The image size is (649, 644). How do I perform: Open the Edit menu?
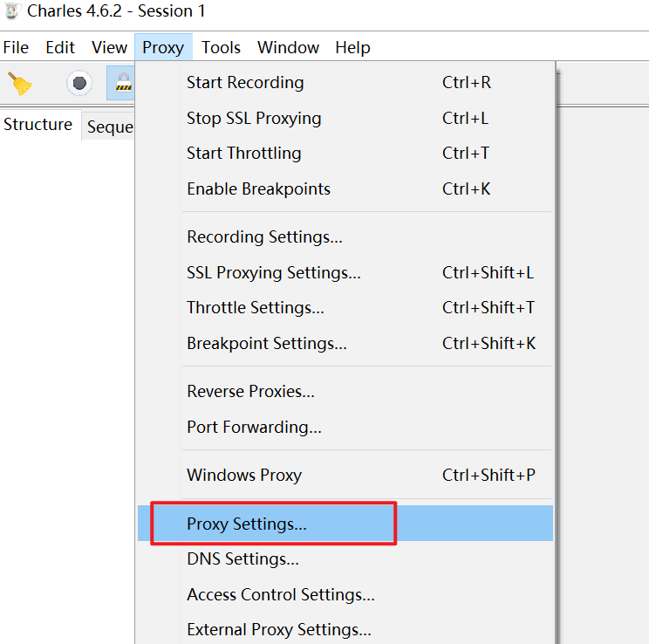point(60,47)
